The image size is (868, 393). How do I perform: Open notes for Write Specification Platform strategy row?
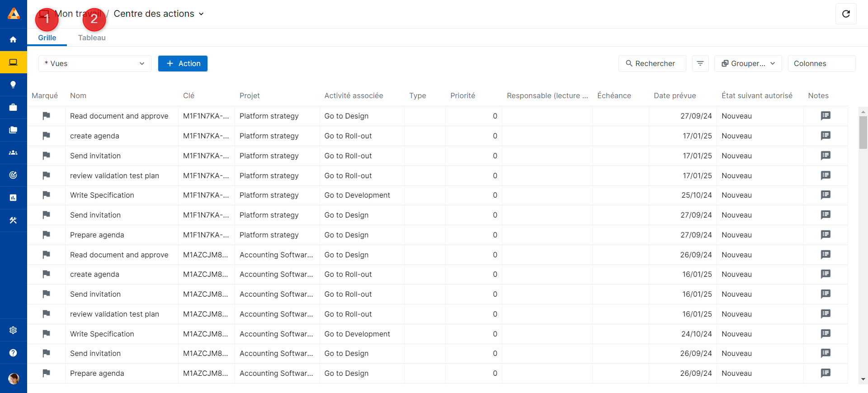click(826, 195)
